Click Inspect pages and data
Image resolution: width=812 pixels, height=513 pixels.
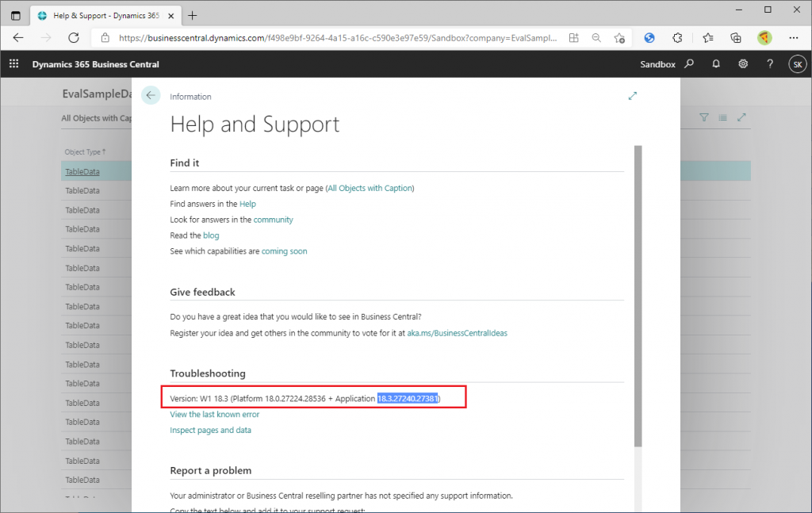pyautogui.click(x=210, y=430)
